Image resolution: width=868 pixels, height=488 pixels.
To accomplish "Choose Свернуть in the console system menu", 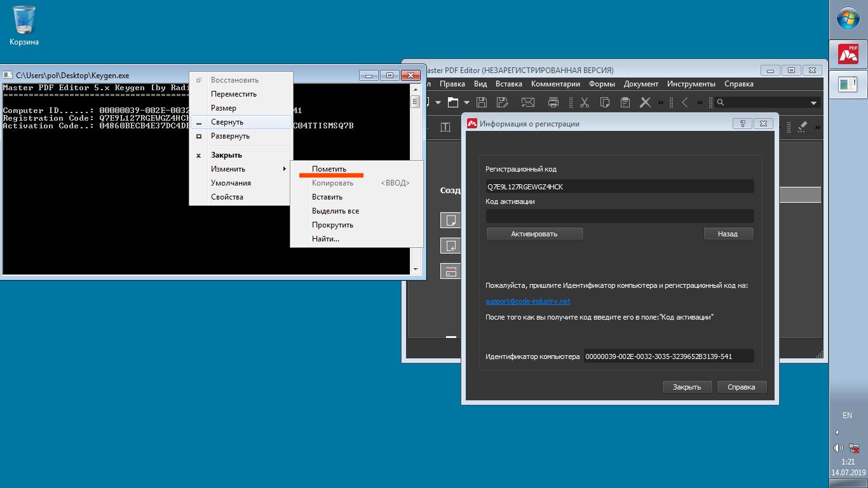I will click(x=241, y=122).
